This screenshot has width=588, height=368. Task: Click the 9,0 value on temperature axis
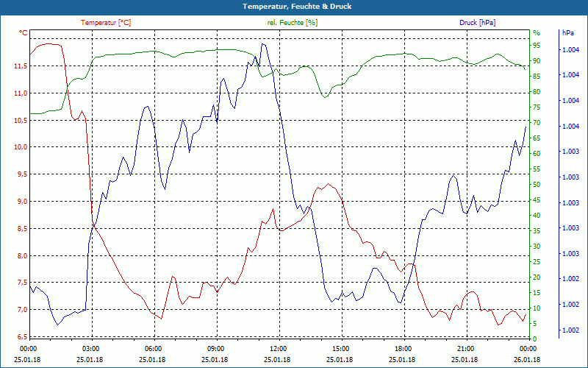[x=22, y=201]
